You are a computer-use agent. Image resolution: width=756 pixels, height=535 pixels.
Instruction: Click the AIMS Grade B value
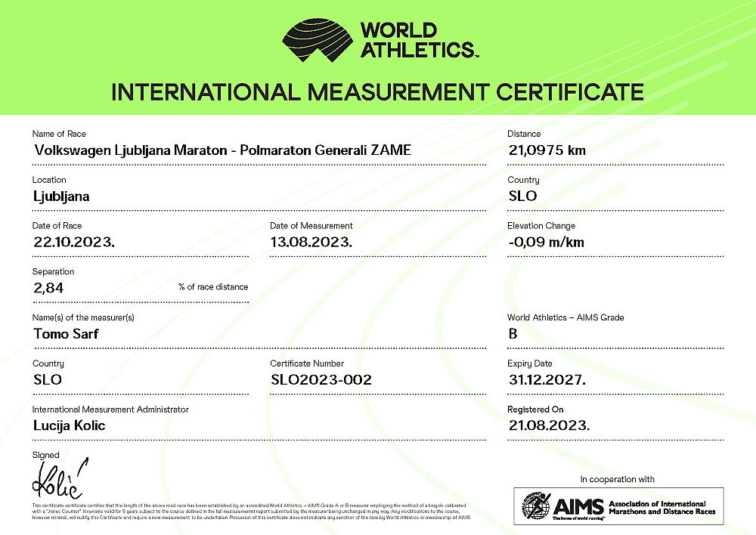[x=512, y=333]
